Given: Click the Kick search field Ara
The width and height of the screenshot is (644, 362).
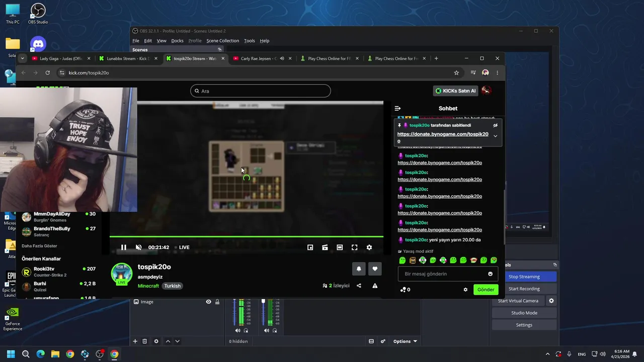Looking at the screenshot, I should click(261, 91).
